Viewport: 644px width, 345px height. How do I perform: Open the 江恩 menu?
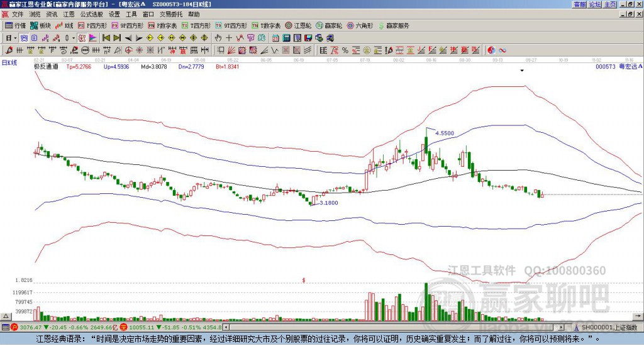(x=69, y=14)
